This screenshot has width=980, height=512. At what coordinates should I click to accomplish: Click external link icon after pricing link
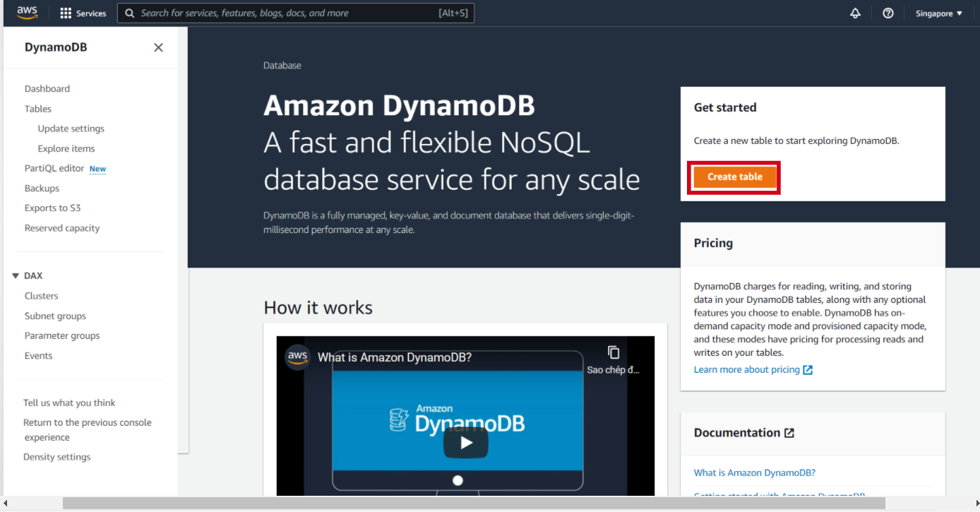pyautogui.click(x=808, y=370)
